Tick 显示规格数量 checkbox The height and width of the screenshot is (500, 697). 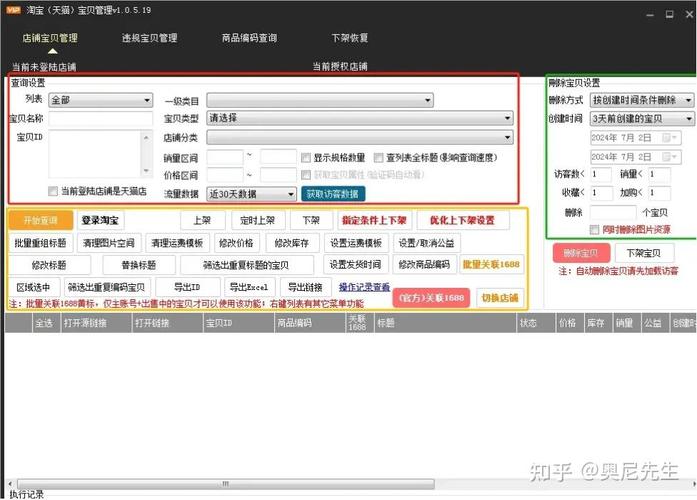(x=306, y=158)
